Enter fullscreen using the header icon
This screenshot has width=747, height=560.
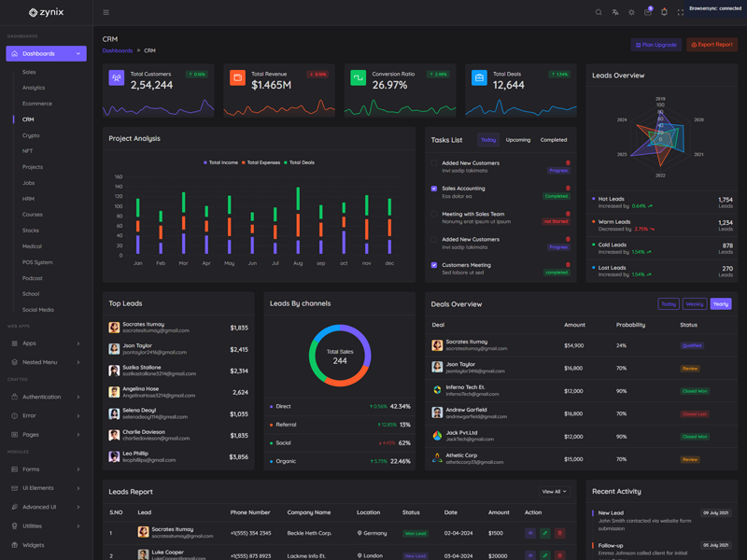681,12
